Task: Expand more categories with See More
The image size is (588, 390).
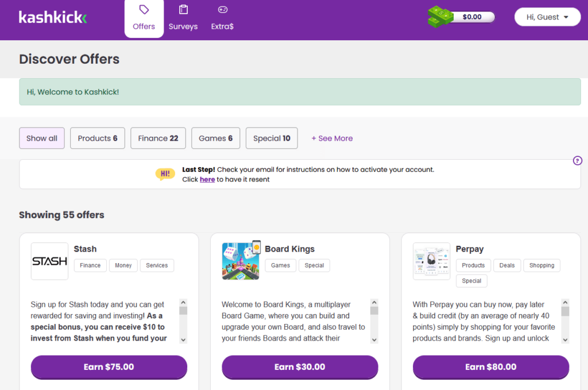Action: point(332,138)
